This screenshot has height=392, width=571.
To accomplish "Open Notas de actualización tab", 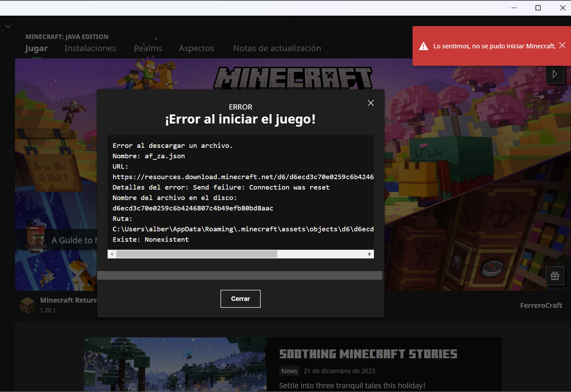I will 277,48.
